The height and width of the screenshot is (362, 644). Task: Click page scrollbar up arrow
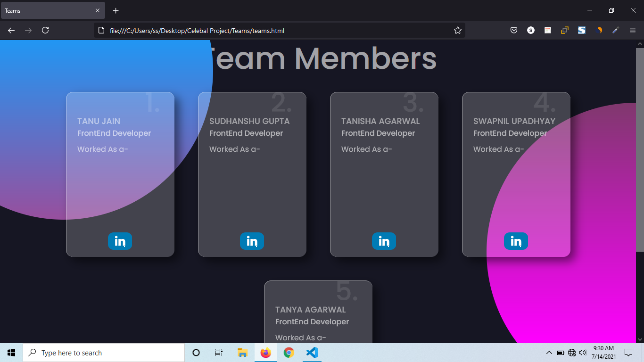point(640,44)
